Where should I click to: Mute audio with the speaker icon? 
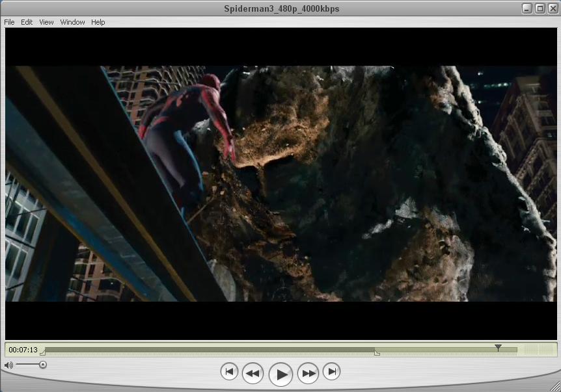8,365
